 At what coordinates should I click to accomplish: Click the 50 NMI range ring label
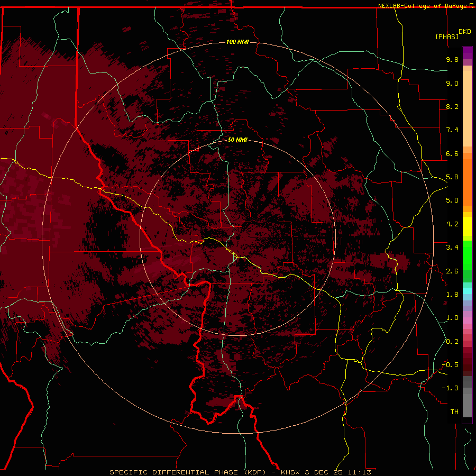237,140
